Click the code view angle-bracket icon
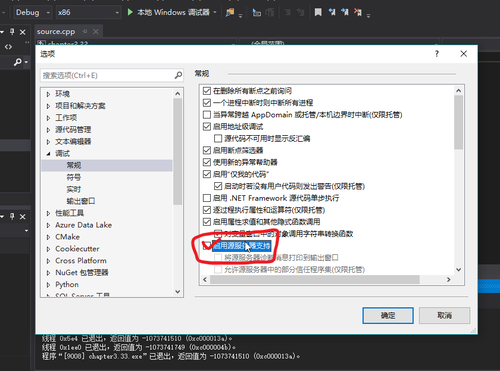 click(x=8, y=47)
